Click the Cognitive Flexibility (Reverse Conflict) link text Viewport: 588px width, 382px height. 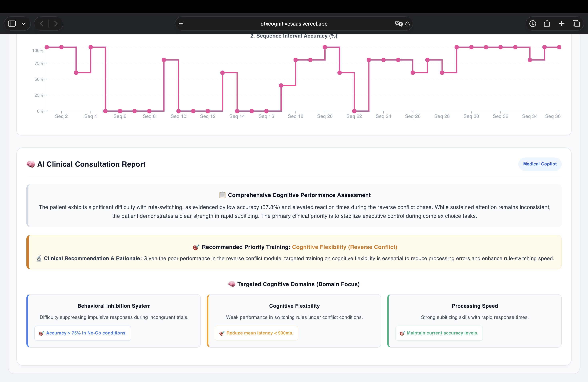345,247
